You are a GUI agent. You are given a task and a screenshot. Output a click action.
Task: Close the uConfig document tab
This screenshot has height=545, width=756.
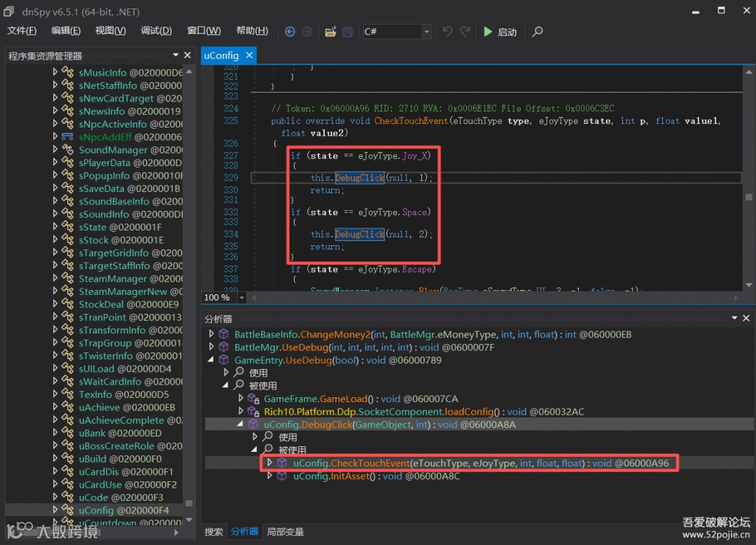tap(248, 55)
